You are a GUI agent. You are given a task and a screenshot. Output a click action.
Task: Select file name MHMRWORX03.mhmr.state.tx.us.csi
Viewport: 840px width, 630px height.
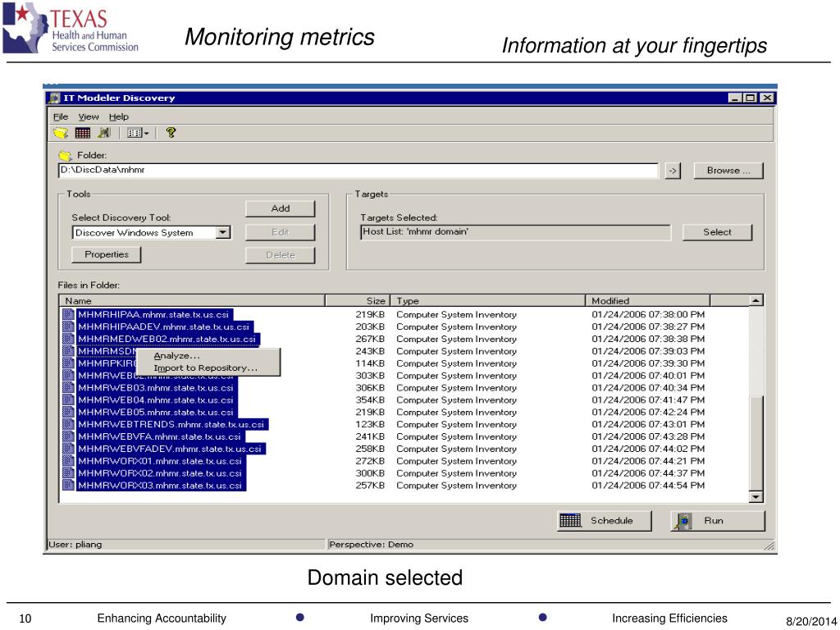pyautogui.click(x=160, y=486)
